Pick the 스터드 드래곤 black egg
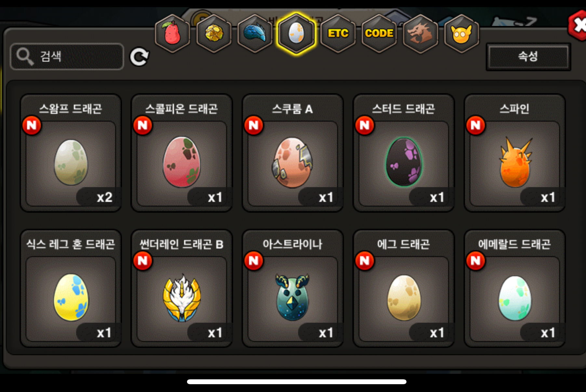 point(404,153)
